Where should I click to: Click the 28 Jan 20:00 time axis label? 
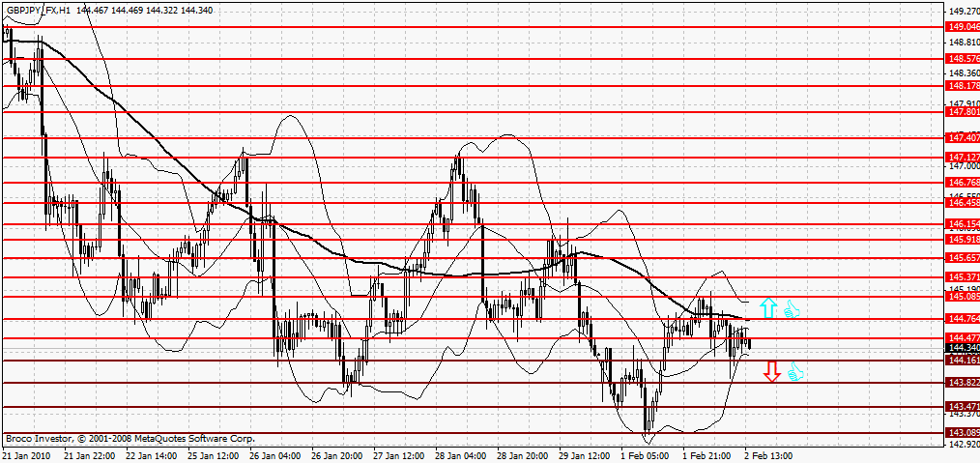(524, 456)
